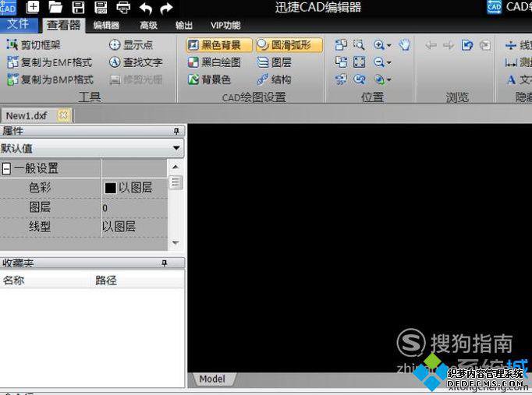Toggle 黑色背景 black background
532x395 pixels.
click(x=219, y=44)
